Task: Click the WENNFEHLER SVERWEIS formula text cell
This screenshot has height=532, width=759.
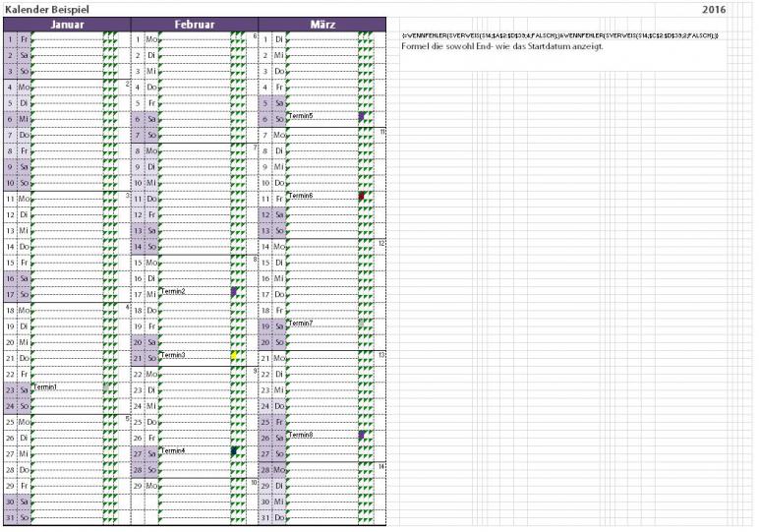Action: pos(560,35)
